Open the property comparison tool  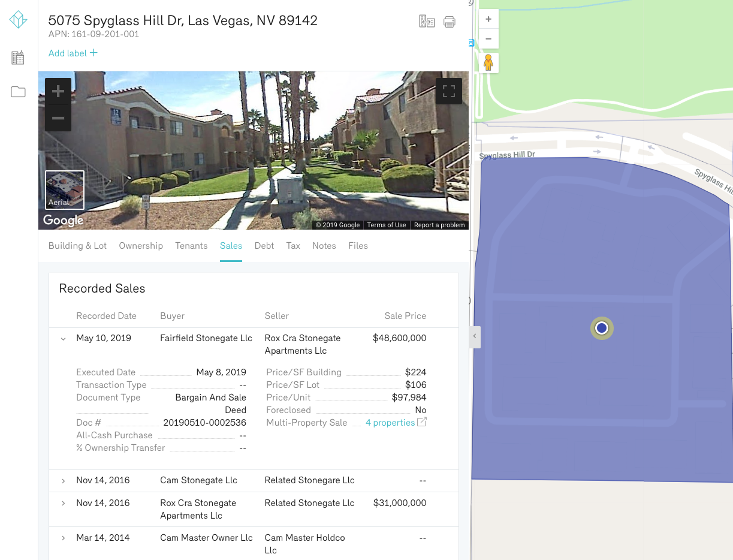point(427,20)
